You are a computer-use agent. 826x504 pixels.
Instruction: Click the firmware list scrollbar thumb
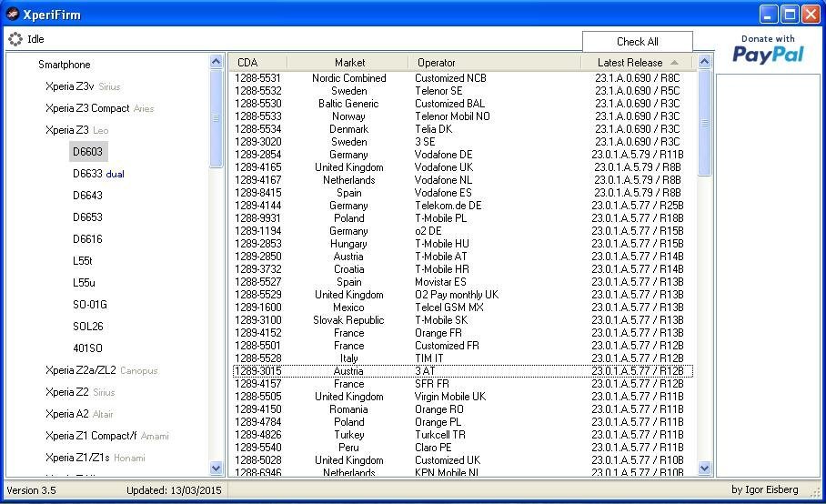[x=705, y=123]
